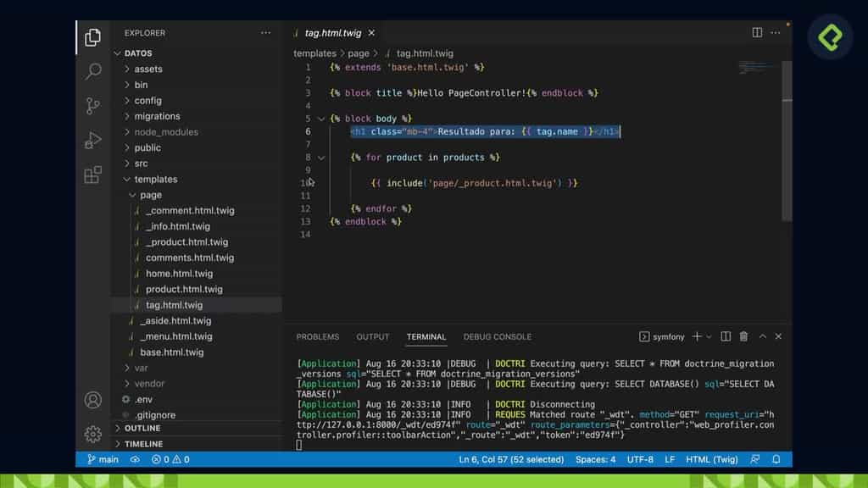868x488 pixels.
Task: Select the TERMINAL tab
Action: [426, 337]
